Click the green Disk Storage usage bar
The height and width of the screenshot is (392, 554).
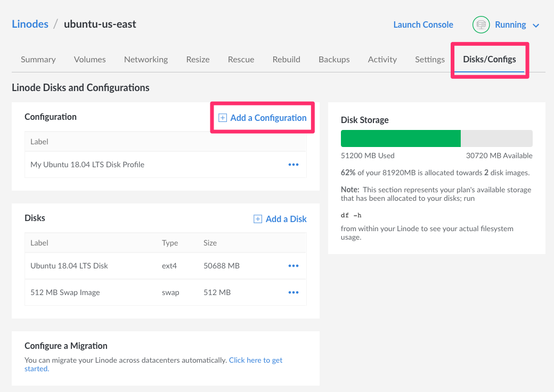[x=401, y=138]
